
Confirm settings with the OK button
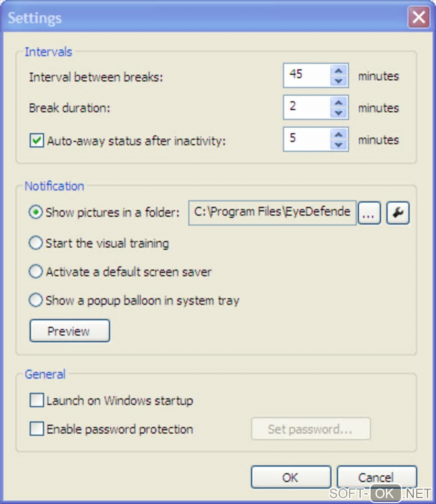pyautogui.click(x=291, y=477)
